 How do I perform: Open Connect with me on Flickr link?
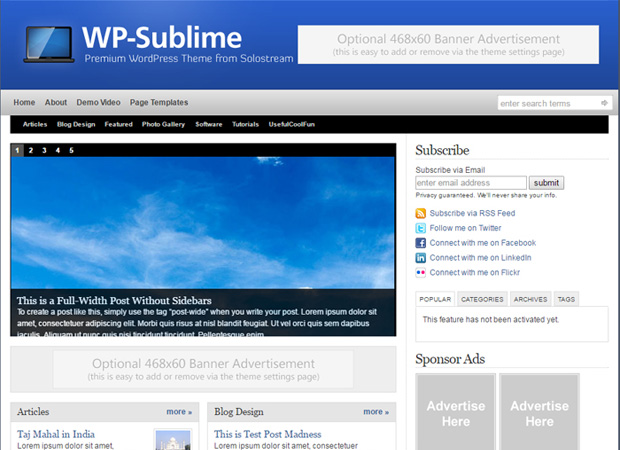[x=475, y=272]
